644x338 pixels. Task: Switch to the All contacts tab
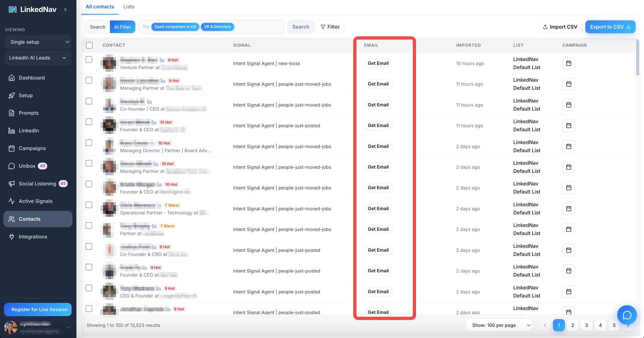[x=100, y=7]
